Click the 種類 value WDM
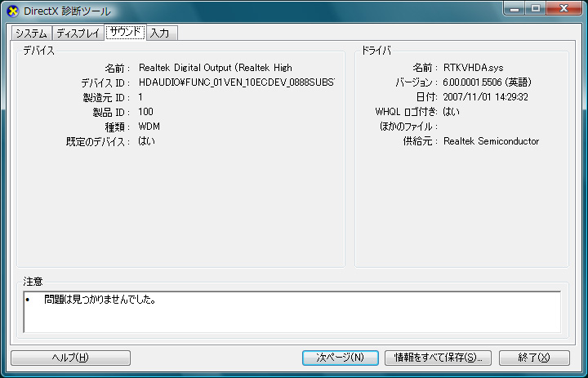Screen dimensions: 588x378 tap(149, 127)
